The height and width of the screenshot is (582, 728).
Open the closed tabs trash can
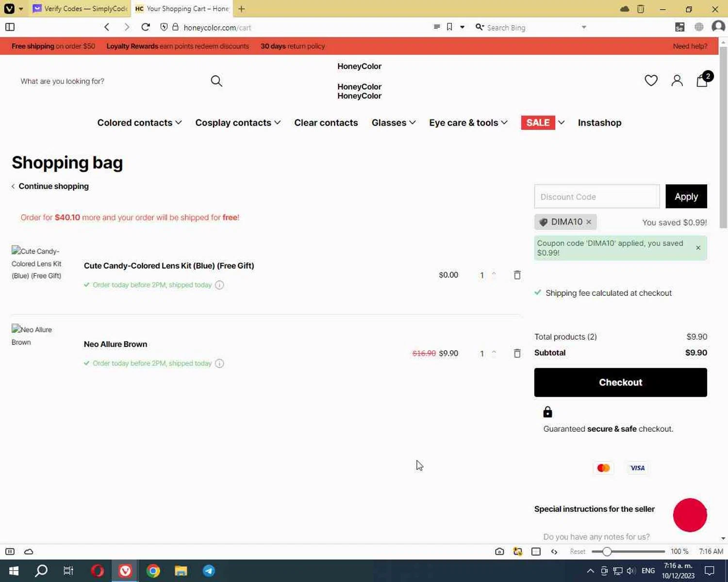641,9
